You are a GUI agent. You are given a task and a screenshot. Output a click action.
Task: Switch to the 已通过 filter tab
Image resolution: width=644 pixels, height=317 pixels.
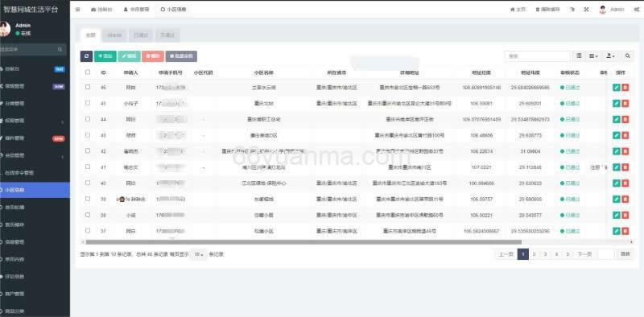141,35
